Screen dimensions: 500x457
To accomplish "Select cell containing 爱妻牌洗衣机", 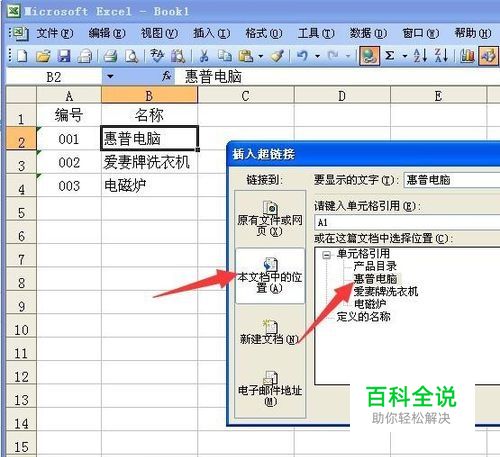I will pos(149,162).
